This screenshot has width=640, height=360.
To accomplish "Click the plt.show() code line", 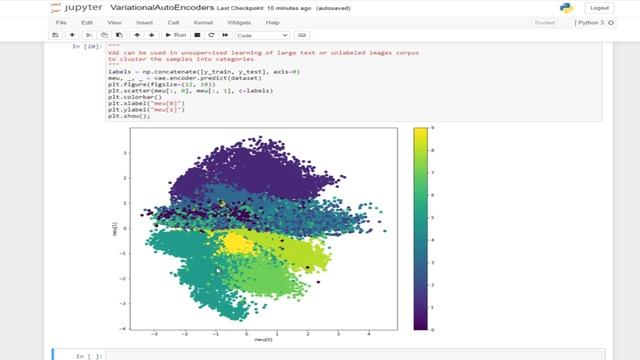I will coord(129,116).
